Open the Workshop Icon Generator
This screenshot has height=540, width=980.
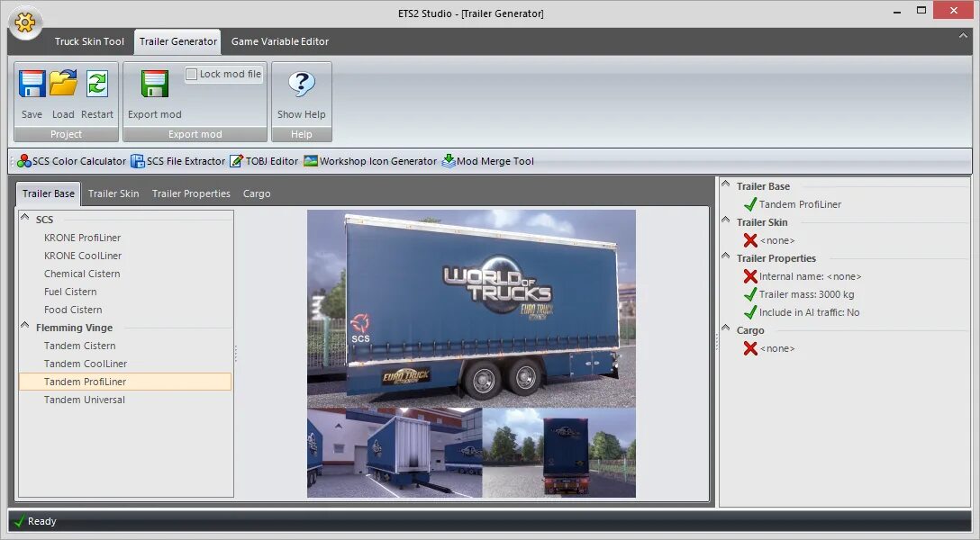click(x=370, y=161)
